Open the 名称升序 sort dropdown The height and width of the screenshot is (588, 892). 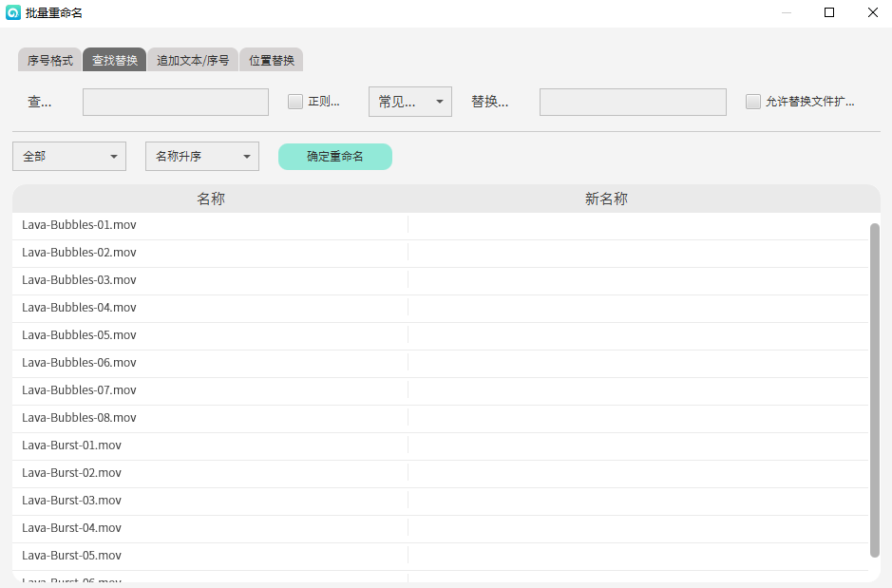[202, 157]
